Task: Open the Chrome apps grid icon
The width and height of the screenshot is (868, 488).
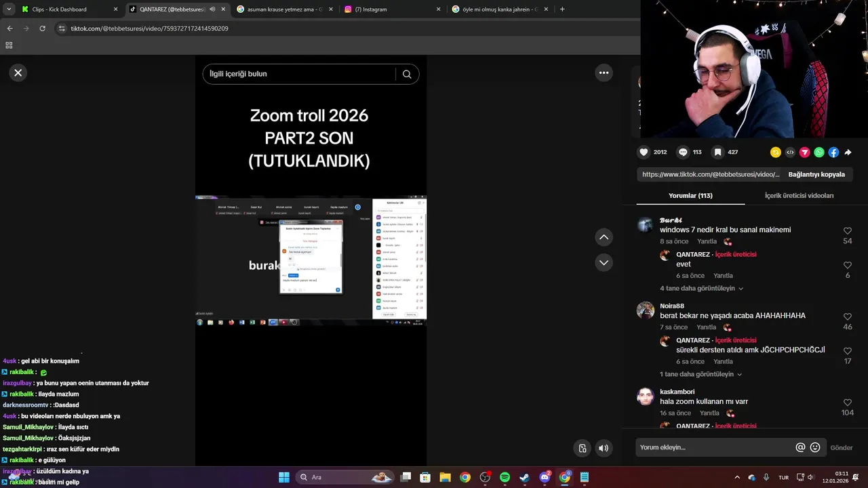Action: (x=9, y=45)
